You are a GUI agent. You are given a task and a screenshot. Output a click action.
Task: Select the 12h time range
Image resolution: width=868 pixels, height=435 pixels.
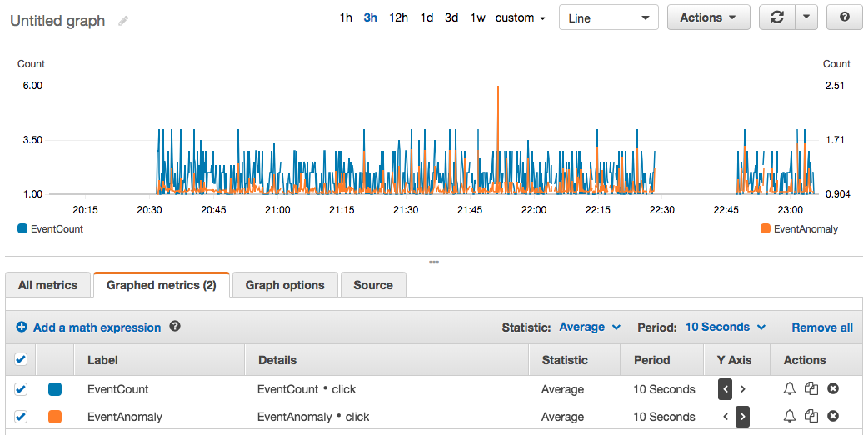tap(398, 17)
